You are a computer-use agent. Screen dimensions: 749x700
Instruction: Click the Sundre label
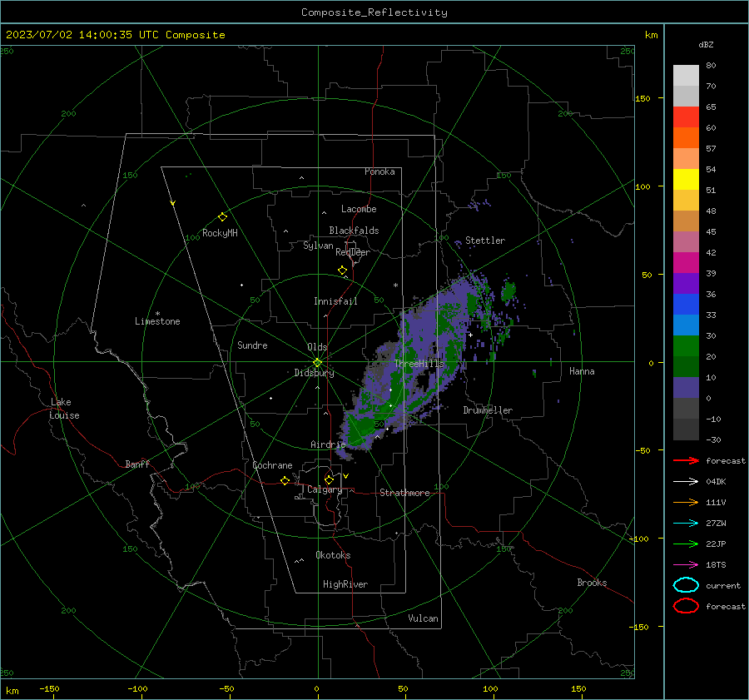coord(252,345)
